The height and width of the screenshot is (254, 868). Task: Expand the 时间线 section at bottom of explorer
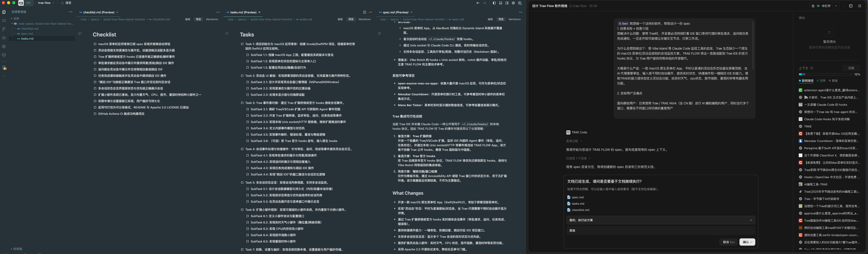point(16,249)
